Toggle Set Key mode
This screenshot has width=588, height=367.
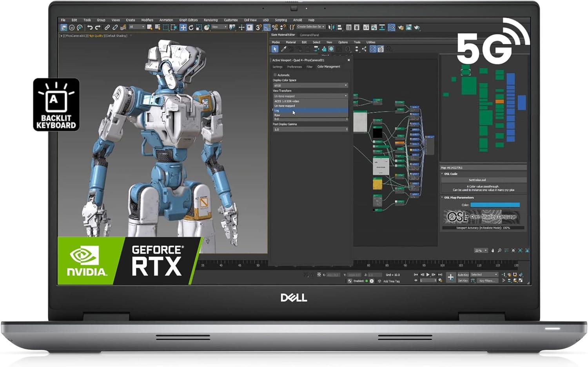coord(463,281)
